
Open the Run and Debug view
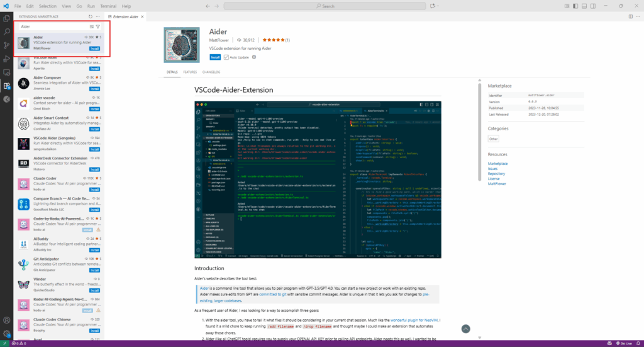pyautogui.click(x=7, y=59)
